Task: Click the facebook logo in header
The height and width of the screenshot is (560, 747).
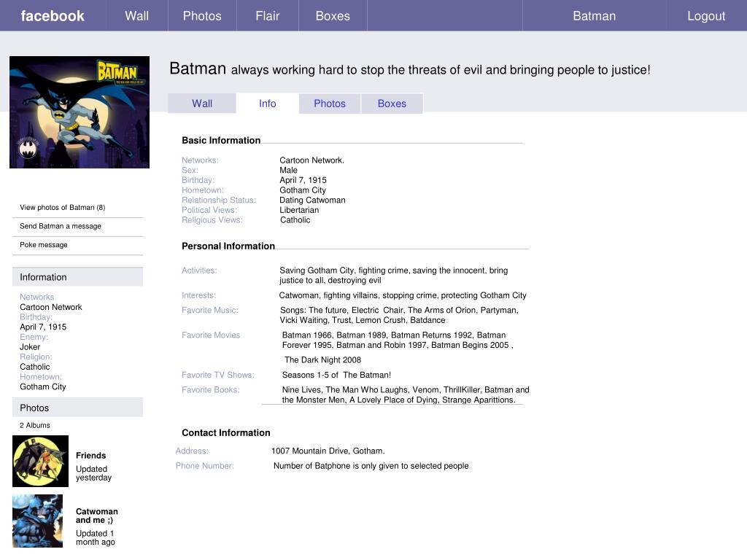Action: [53, 16]
